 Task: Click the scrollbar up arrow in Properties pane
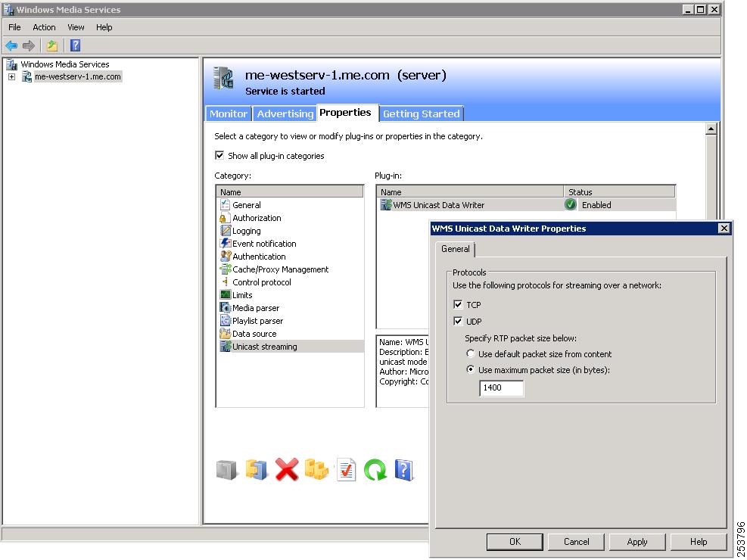tap(711, 129)
